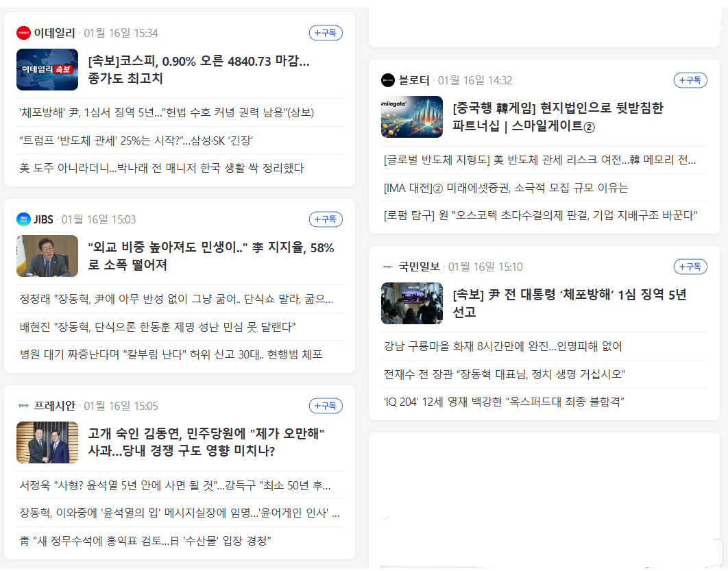Subscribe to JIBS with +구독 button
This screenshot has width=728, height=571.
pyautogui.click(x=326, y=219)
